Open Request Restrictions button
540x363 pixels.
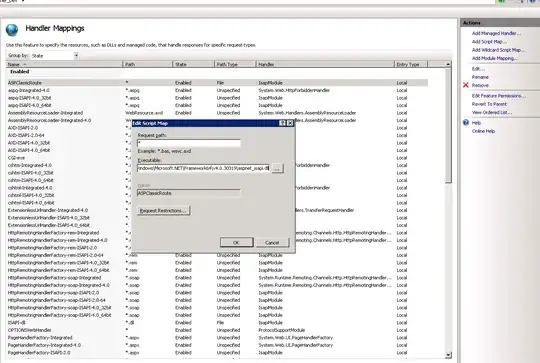(163, 210)
